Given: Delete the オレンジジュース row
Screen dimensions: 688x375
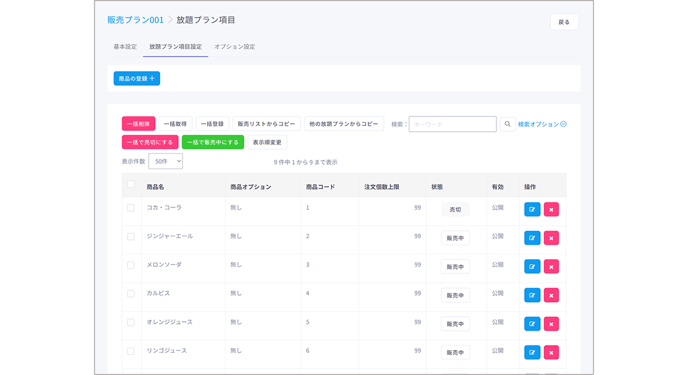Looking at the screenshot, I should coord(551,324).
